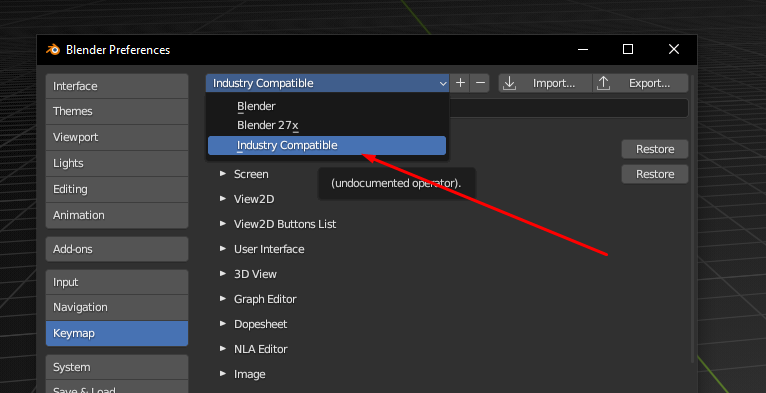Viewport: 766px width, 393px height.
Task: Click the remove keymap preset minus icon
Action: [480, 83]
